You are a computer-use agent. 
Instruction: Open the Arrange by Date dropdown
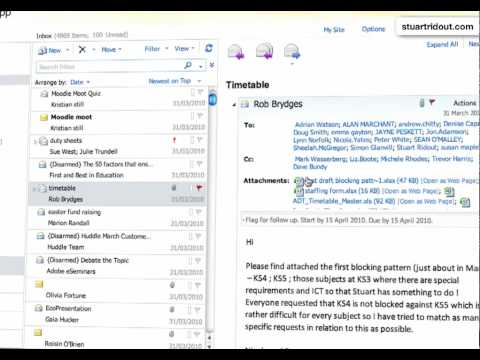coord(80,82)
